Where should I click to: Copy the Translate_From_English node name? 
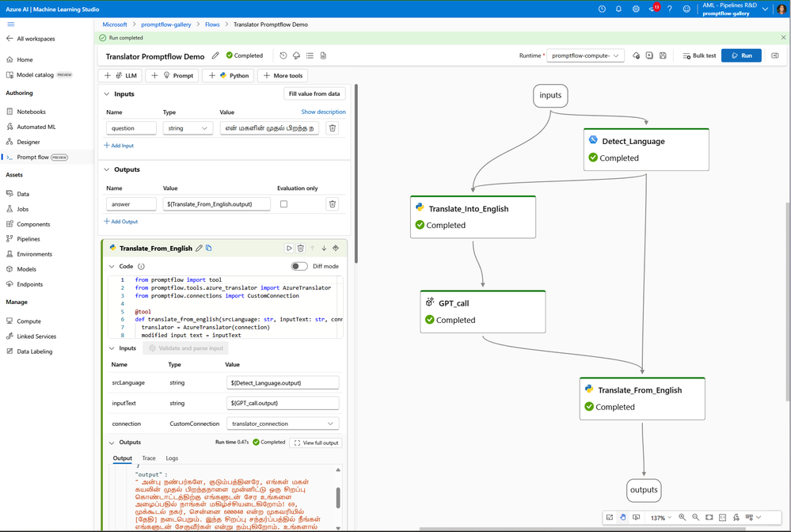(209, 248)
